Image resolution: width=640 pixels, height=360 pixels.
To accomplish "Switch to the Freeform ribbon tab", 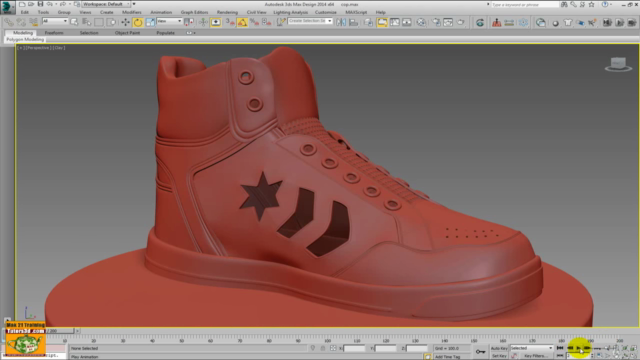I will pyautogui.click(x=54, y=33).
